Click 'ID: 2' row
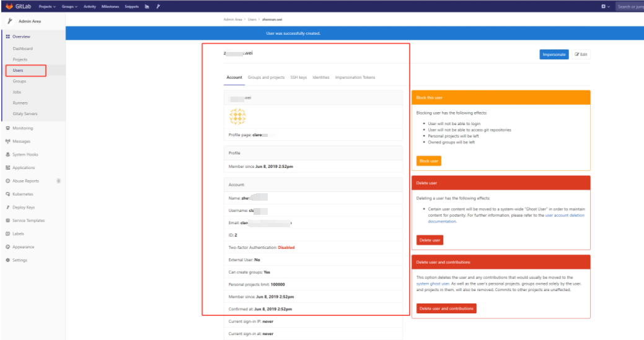Viewport: 644px width, 340px height. tap(313, 235)
